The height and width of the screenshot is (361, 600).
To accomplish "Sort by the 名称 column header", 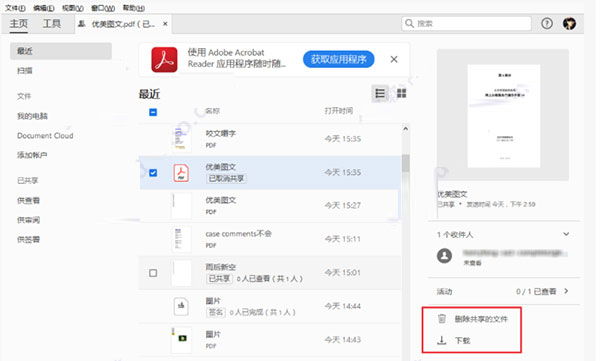I will pyautogui.click(x=212, y=111).
